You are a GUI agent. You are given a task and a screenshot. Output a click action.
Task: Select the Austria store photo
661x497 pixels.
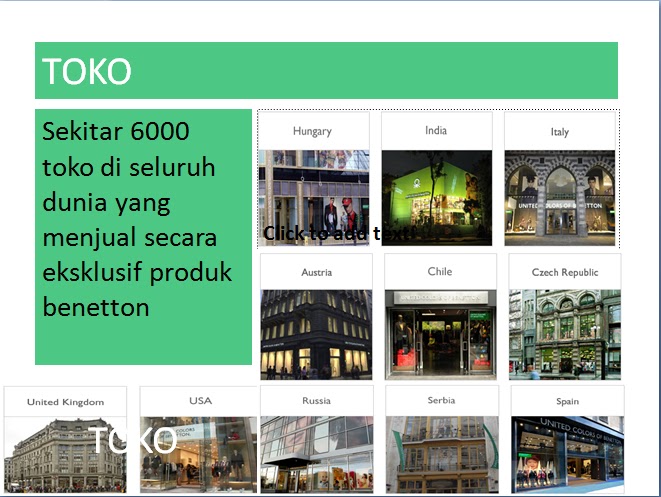(316, 335)
